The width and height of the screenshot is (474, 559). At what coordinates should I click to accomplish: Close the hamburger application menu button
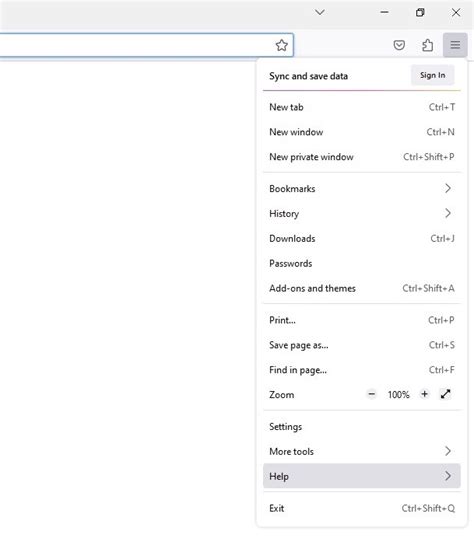pyautogui.click(x=455, y=45)
